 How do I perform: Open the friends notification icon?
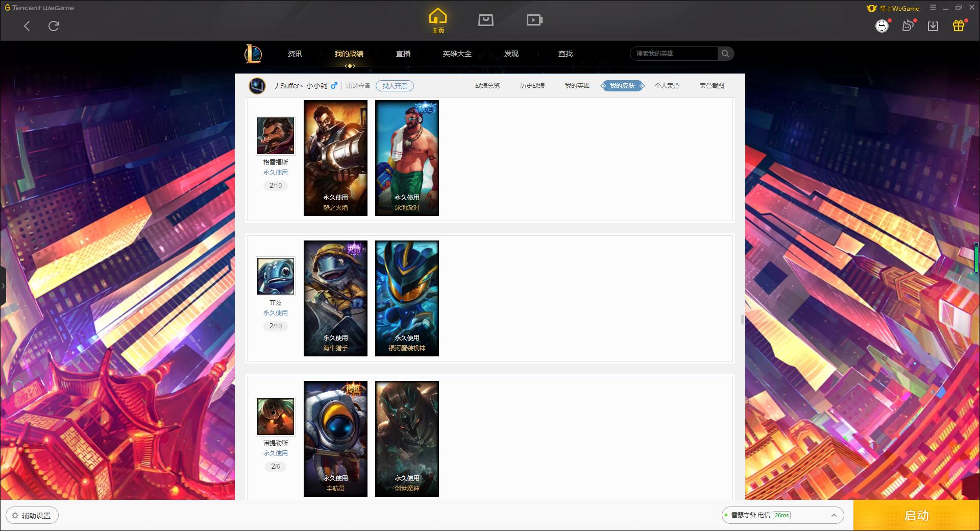pyautogui.click(x=908, y=26)
